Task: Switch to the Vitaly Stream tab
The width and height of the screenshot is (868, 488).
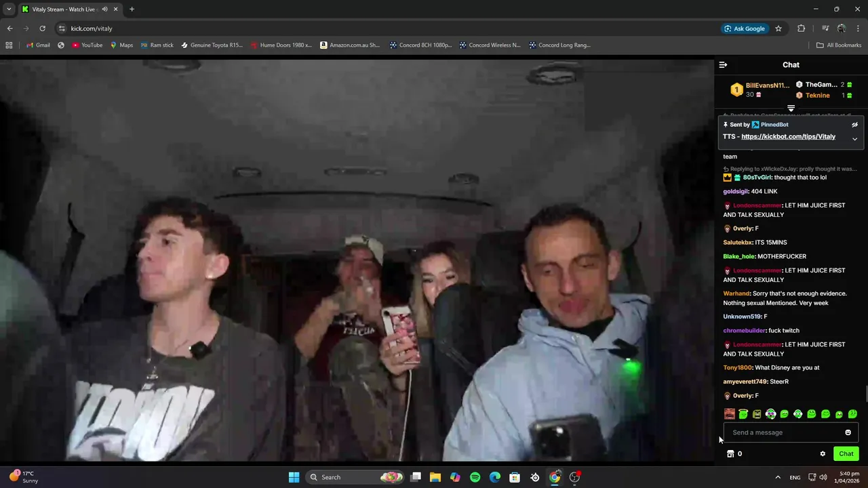Action: pos(69,9)
